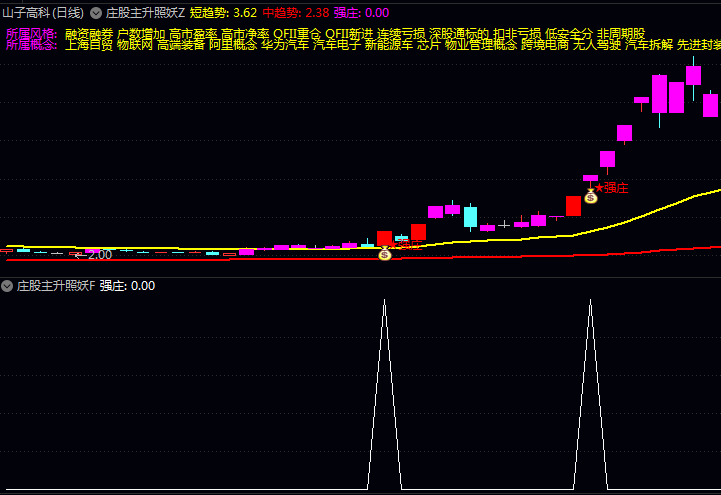The image size is (721, 495).
Task: Click the magenta 强庄: 0.00 value in the main chart header
Action: (361, 13)
